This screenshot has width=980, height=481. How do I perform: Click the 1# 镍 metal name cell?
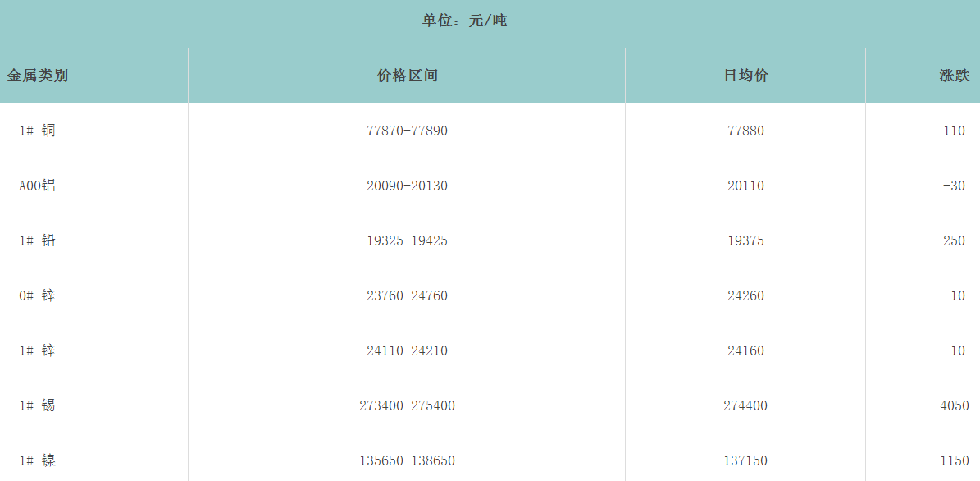pos(38,460)
